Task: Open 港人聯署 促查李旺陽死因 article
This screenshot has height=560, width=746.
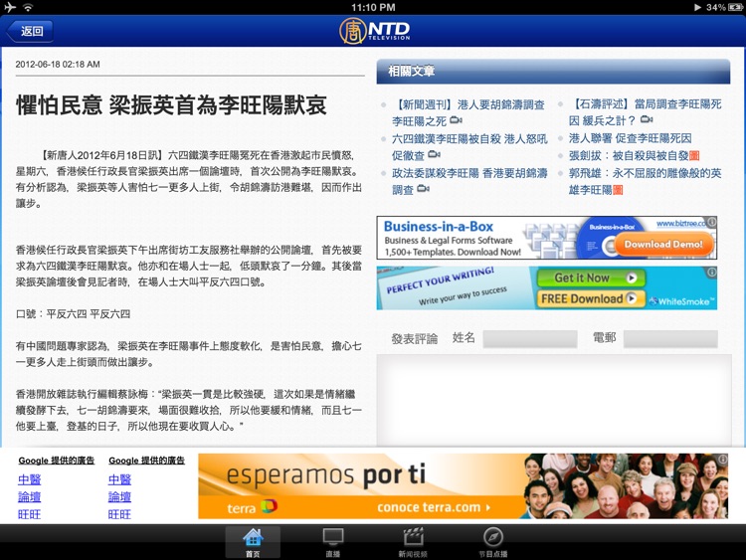Action: (629, 138)
